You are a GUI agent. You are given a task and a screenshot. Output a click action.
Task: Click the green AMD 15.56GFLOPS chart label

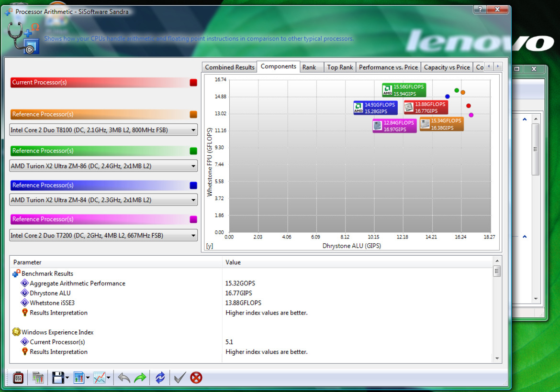click(x=404, y=90)
